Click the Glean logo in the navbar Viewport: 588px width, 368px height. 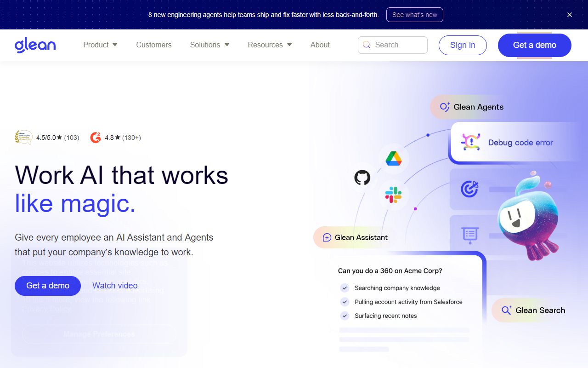tap(35, 45)
